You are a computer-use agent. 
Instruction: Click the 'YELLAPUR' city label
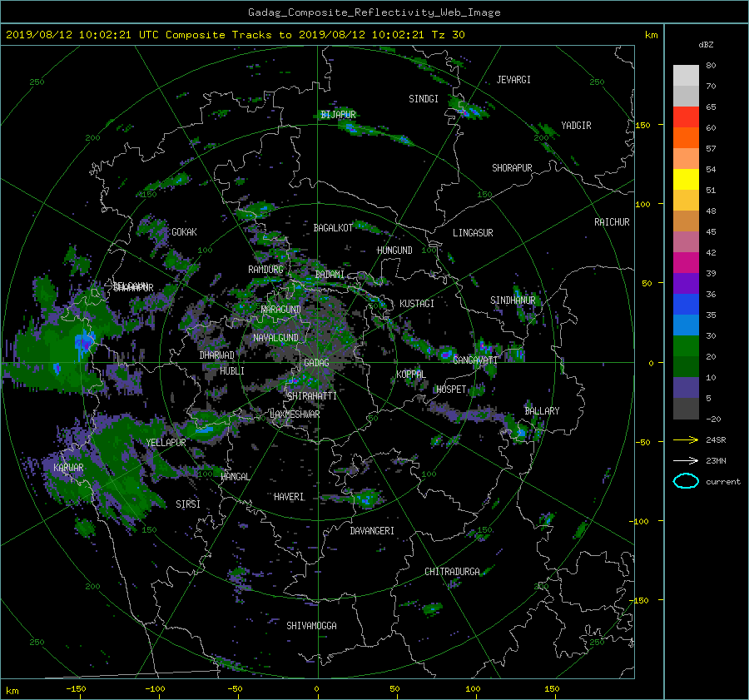pos(166,443)
